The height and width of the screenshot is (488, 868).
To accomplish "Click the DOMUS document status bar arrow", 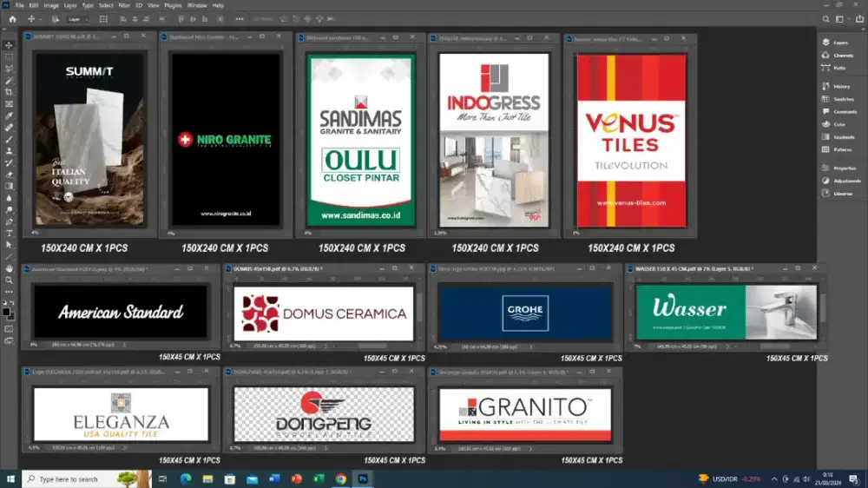I will click(x=325, y=346).
